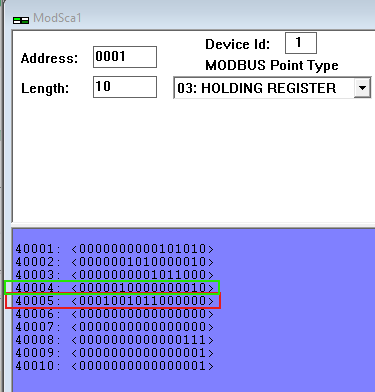Viewport: 375px width, 392px height.
Task: Click the Address input field
Action: tap(125, 57)
